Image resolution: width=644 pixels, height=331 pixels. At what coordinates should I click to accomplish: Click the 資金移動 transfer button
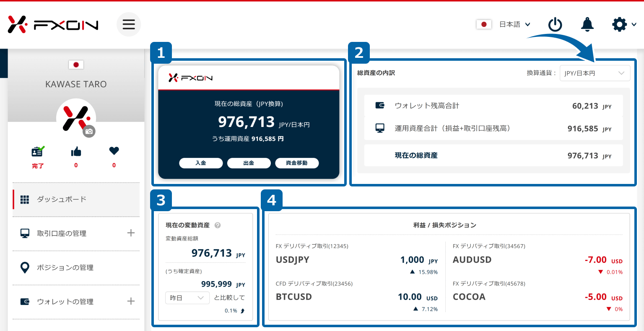[297, 163]
